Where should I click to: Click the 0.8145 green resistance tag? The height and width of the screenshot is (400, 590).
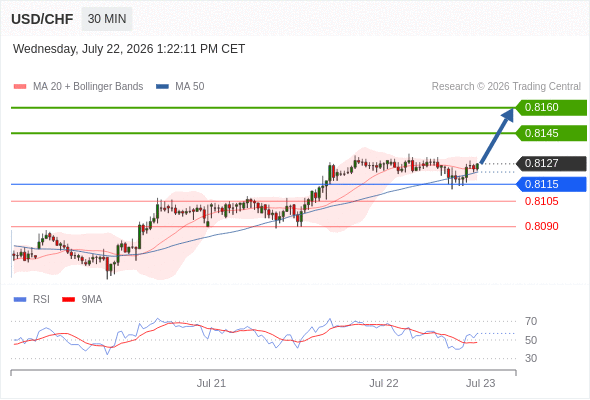click(551, 133)
